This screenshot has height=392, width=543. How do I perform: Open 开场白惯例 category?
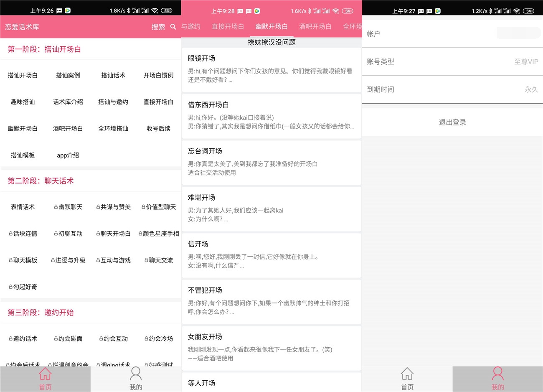click(x=158, y=75)
